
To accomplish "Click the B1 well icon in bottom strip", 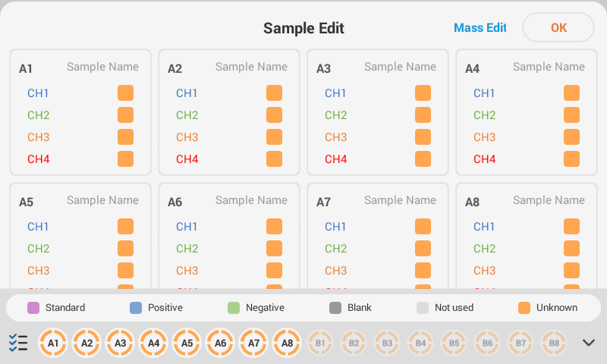I will pyautogui.click(x=320, y=343).
